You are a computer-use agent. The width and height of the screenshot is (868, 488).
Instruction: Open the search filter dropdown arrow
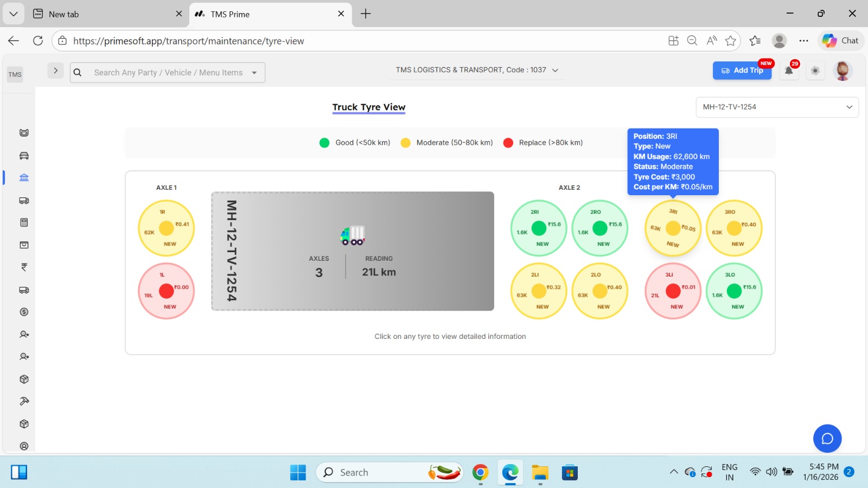point(254,72)
